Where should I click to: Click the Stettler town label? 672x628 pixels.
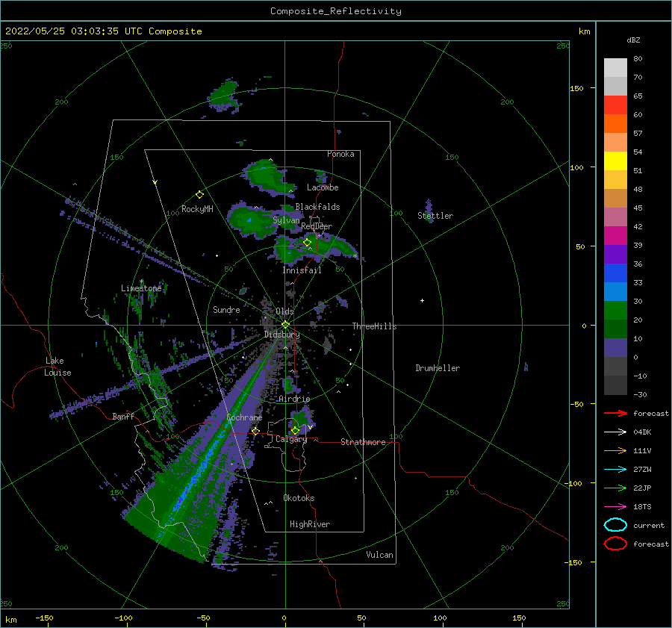coord(435,216)
